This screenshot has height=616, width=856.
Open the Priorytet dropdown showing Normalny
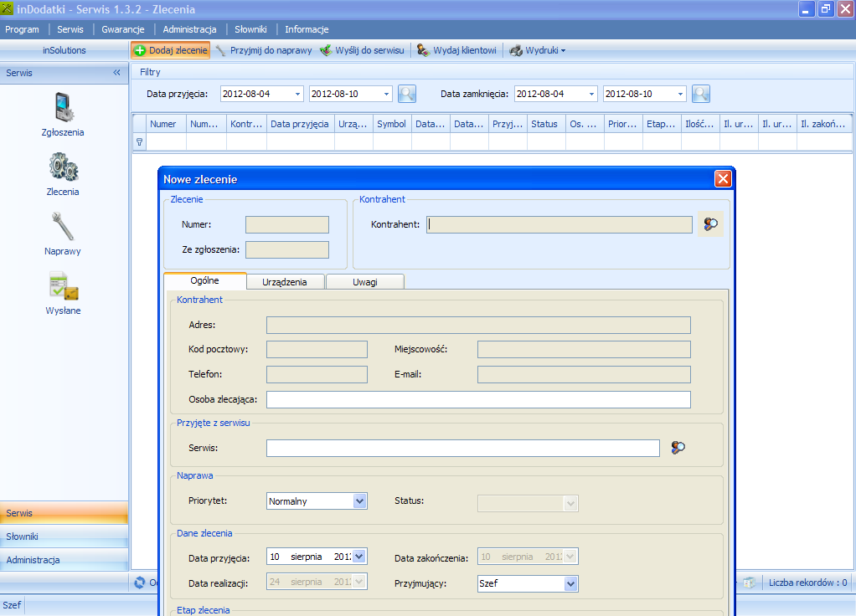(x=359, y=501)
